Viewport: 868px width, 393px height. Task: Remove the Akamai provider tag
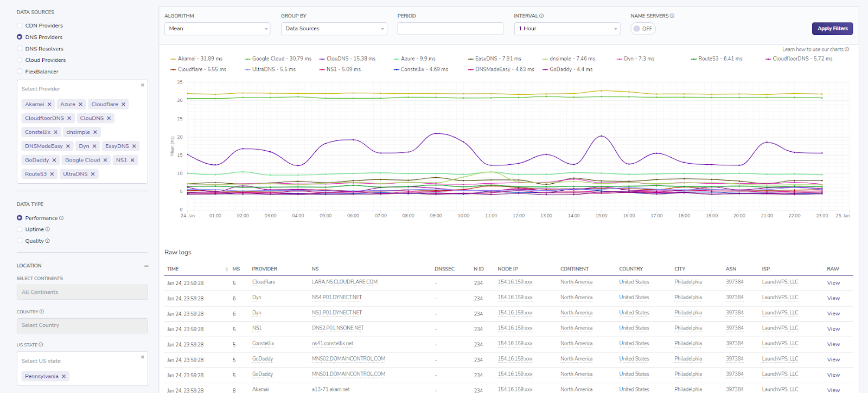(x=49, y=105)
